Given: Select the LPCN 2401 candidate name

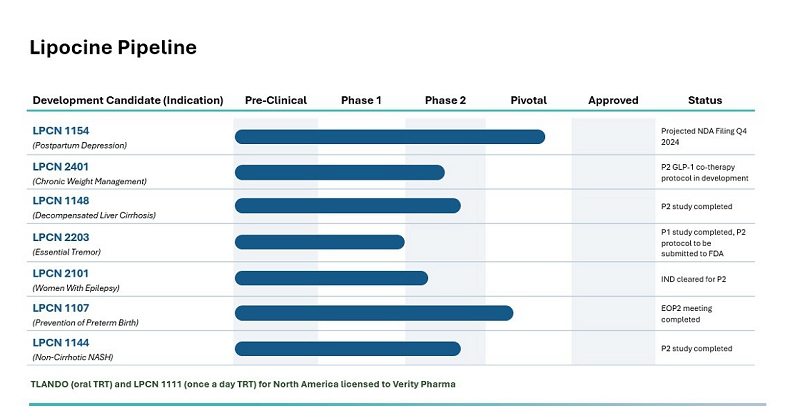Looking at the screenshot, I should [x=60, y=166].
